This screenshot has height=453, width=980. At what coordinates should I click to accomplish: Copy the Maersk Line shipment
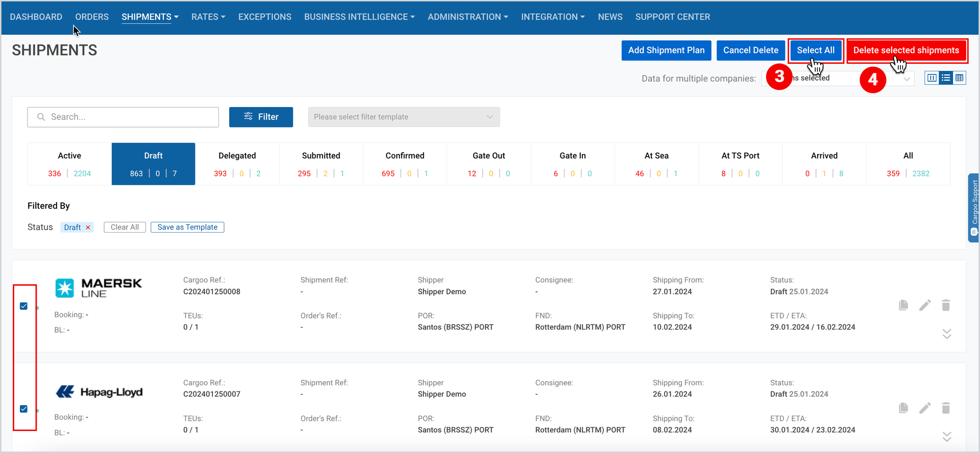pyautogui.click(x=903, y=305)
